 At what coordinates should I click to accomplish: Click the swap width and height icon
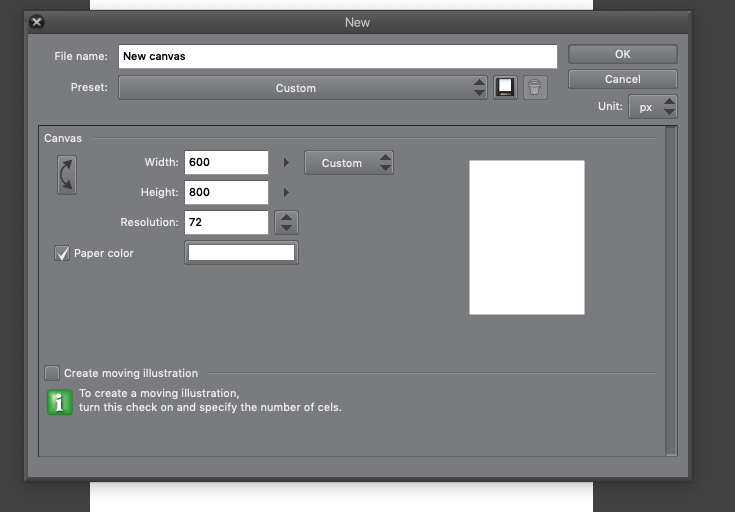tap(67, 174)
